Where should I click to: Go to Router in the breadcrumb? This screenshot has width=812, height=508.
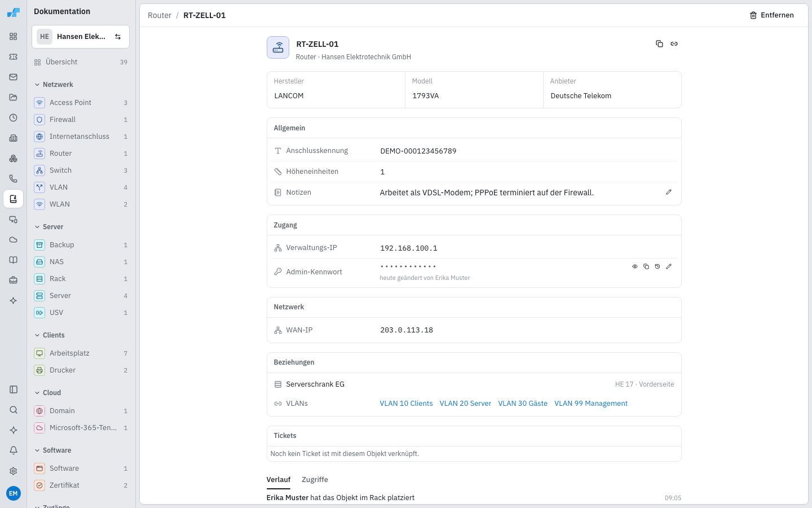(160, 15)
